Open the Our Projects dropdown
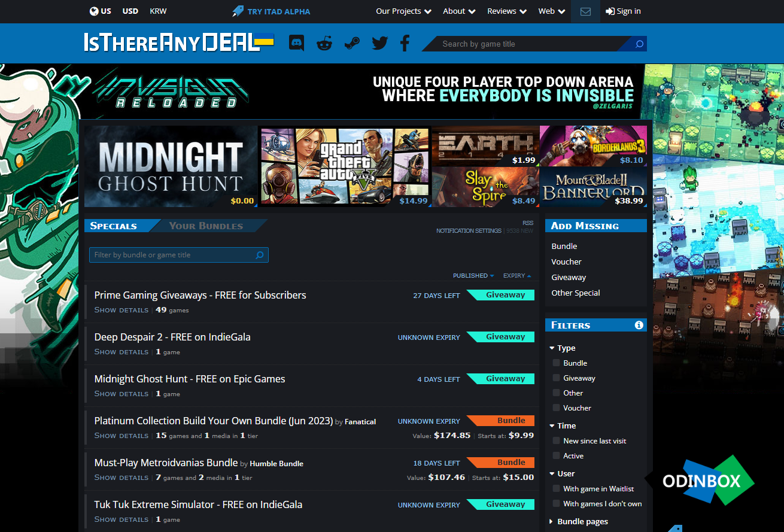This screenshot has height=532, width=784. 403,11
